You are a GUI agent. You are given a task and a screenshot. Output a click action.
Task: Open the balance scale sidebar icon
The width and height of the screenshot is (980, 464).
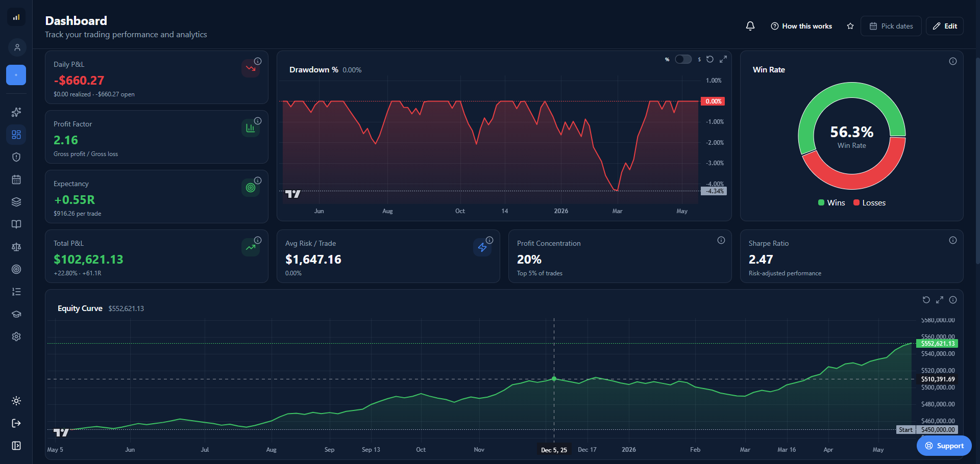(x=16, y=247)
